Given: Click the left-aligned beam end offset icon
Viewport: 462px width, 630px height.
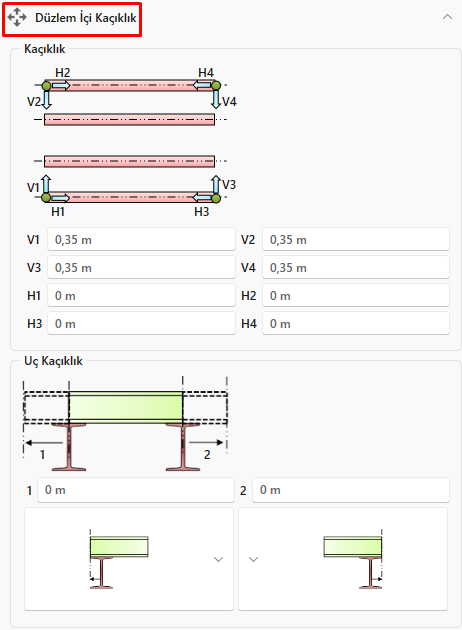Looking at the screenshot, I should click(119, 559).
